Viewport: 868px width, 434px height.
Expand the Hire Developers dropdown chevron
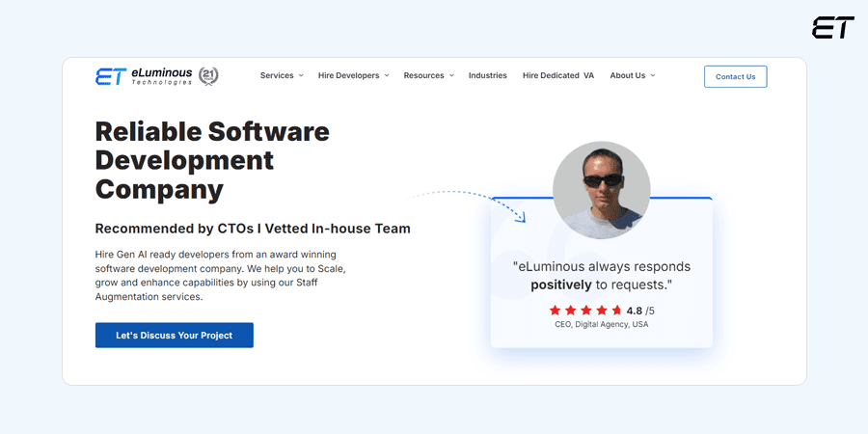coord(387,76)
